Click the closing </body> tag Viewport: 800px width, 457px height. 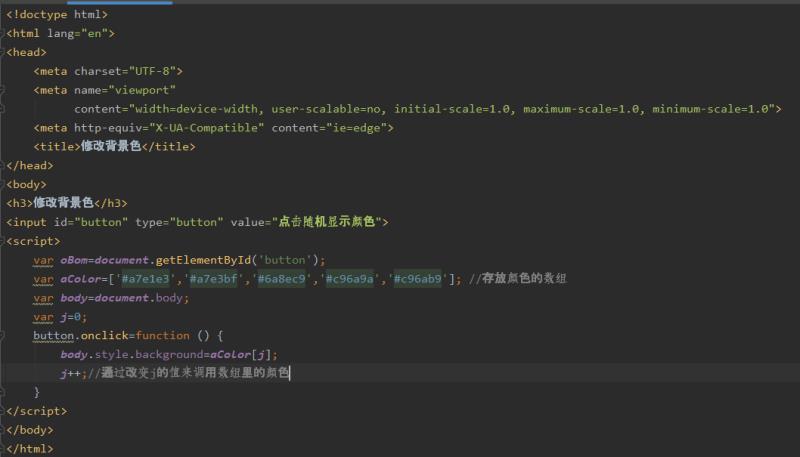pyautogui.click(x=30, y=430)
